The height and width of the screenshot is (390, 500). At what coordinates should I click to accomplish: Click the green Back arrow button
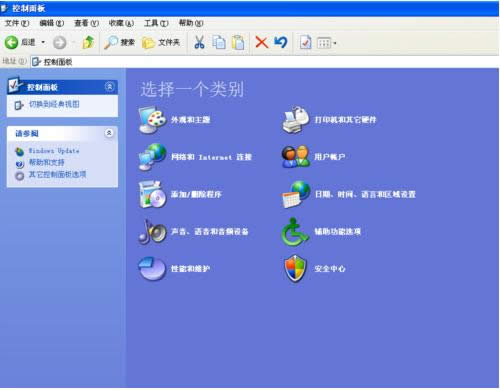11,43
